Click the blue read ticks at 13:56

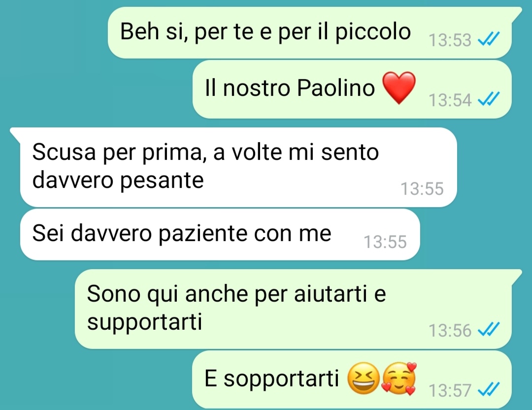coord(488,329)
